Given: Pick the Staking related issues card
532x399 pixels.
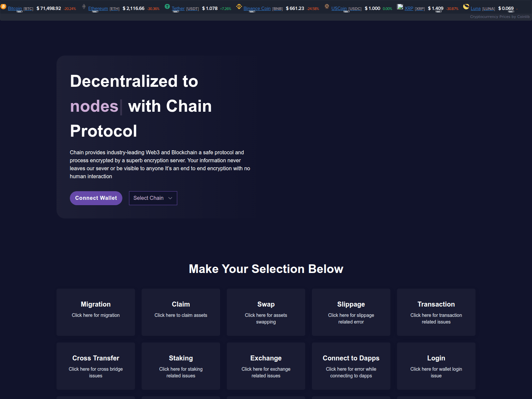Looking at the screenshot, I should tap(181, 366).
